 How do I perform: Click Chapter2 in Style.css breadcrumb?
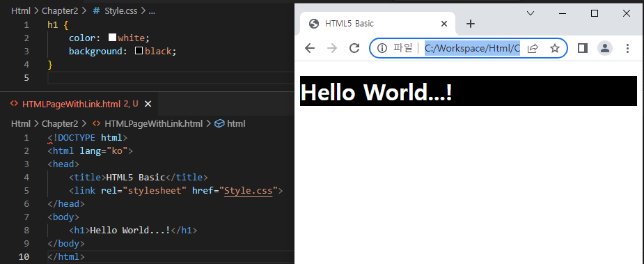pyautogui.click(x=60, y=11)
